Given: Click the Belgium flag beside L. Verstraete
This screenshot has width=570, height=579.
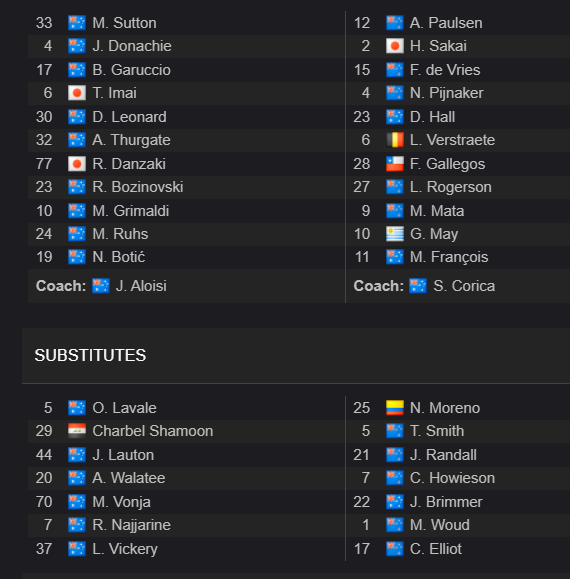Looking at the screenshot, I should (x=395, y=140).
